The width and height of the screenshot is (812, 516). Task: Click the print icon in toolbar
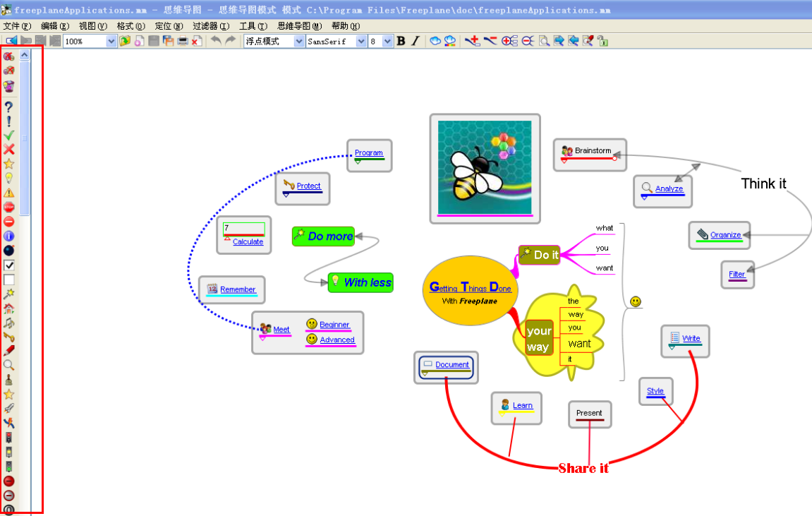pyautogui.click(x=182, y=41)
